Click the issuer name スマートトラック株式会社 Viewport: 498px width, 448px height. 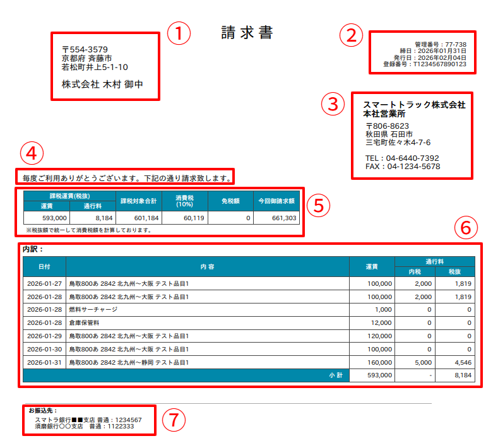413,105
